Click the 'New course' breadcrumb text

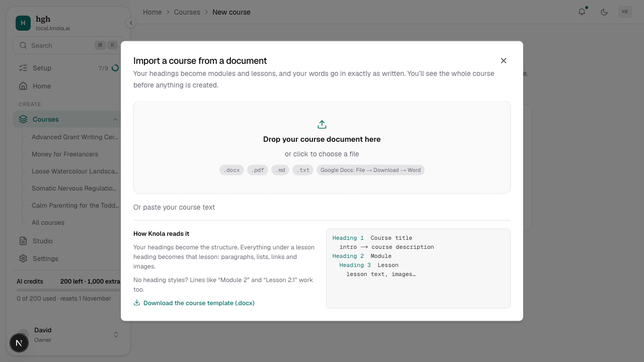coord(231,12)
